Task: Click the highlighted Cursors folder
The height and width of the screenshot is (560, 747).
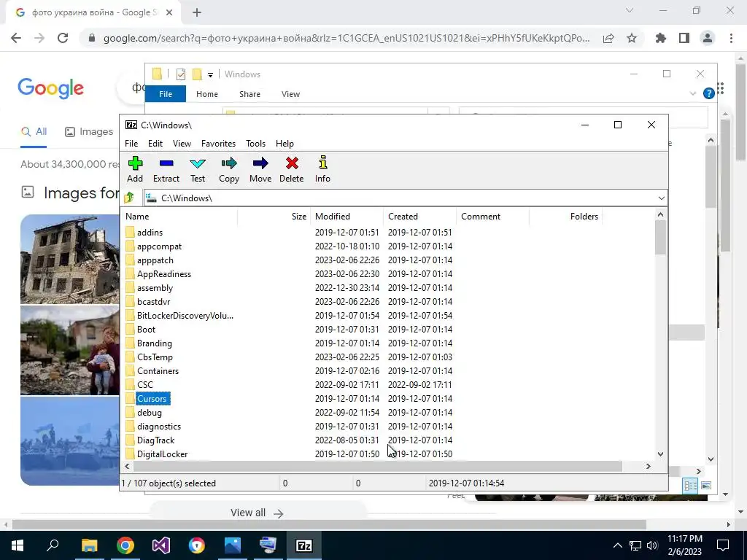Action: [x=152, y=399]
